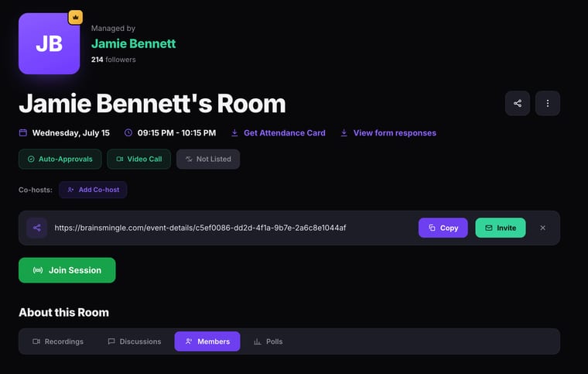This screenshot has height=374, width=588.
Task: Copy the event link with Copy button
Action: pyautogui.click(x=443, y=228)
